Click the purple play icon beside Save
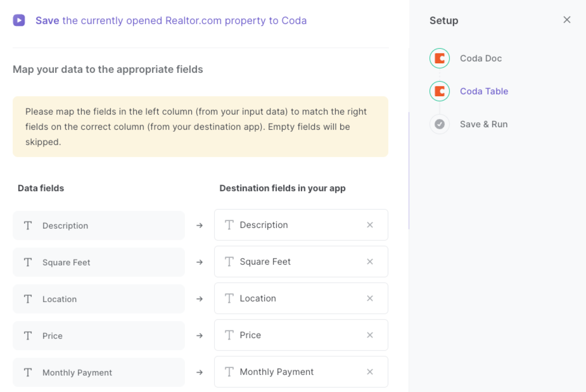The width and height of the screenshot is (586, 392). pos(19,20)
